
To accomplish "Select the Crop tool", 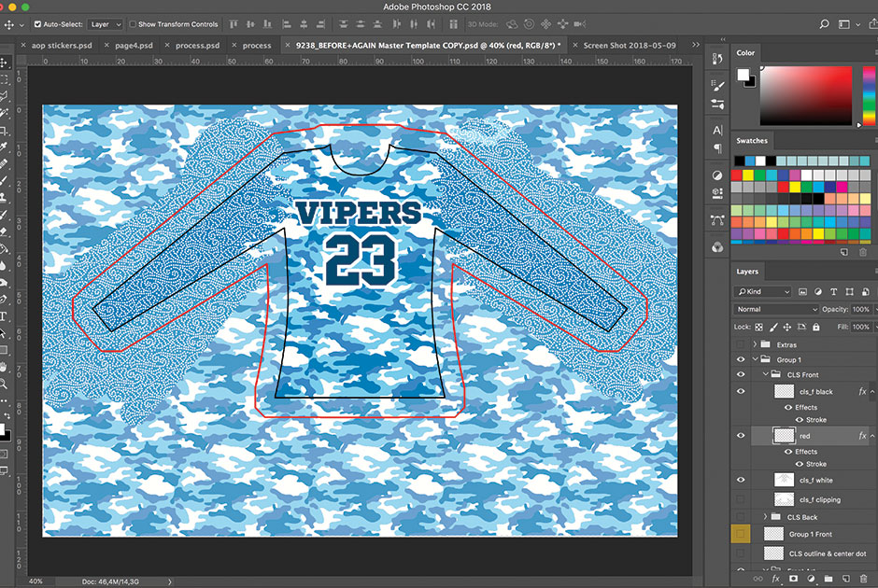I will pyautogui.click(x=4, y=131).
